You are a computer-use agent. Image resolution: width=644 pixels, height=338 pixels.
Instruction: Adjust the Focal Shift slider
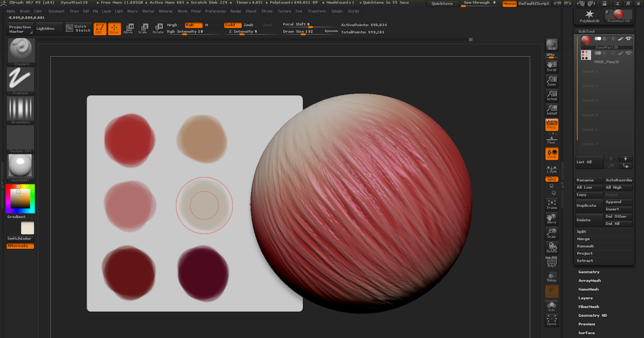pyautogui.click(x=310, y=25)
